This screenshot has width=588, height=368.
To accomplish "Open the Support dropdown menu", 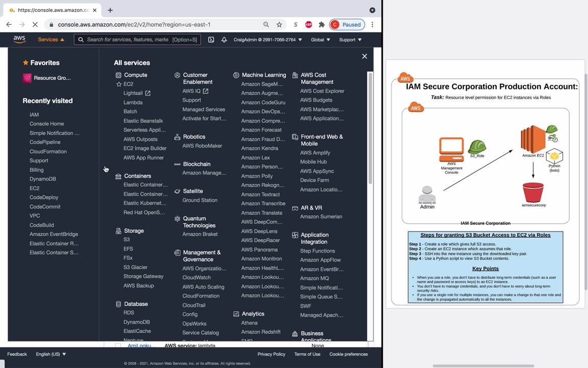I will point(350,39).
